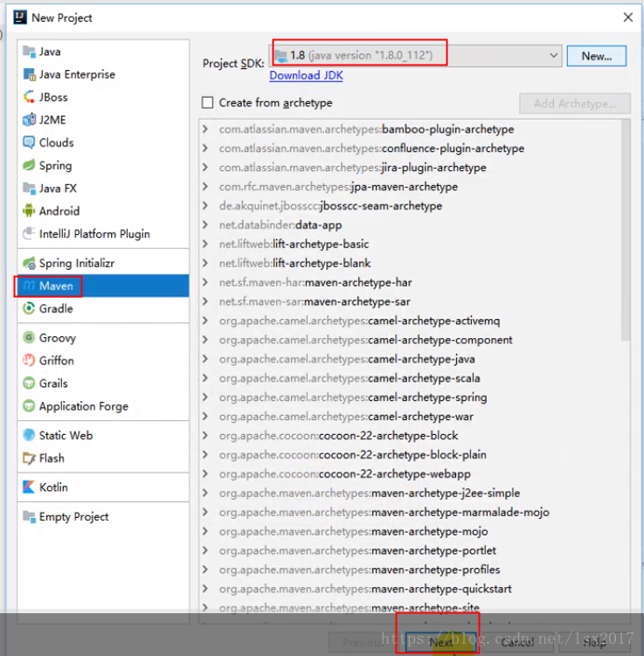This screenshot has height=656, width=644.
Task: Select cocoon-22-archetype-block-plain row
Action: point(411,454)
